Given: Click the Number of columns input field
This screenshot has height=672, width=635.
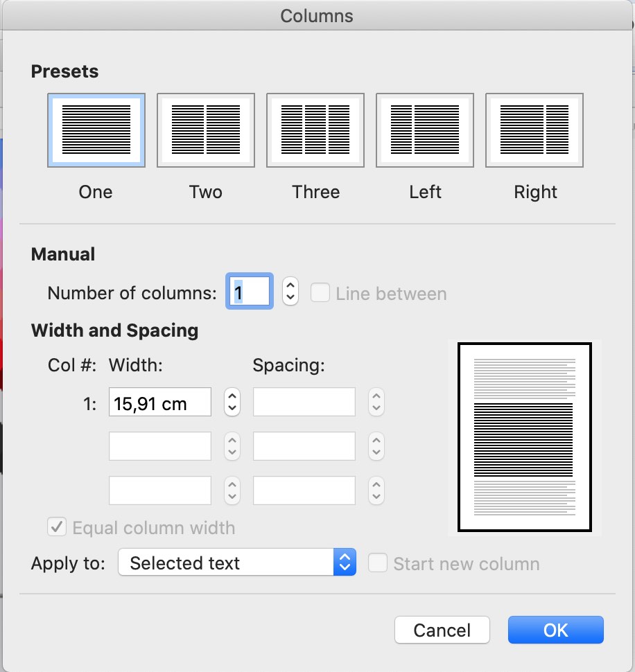Looking at the screenshot, I should (250, 292).
